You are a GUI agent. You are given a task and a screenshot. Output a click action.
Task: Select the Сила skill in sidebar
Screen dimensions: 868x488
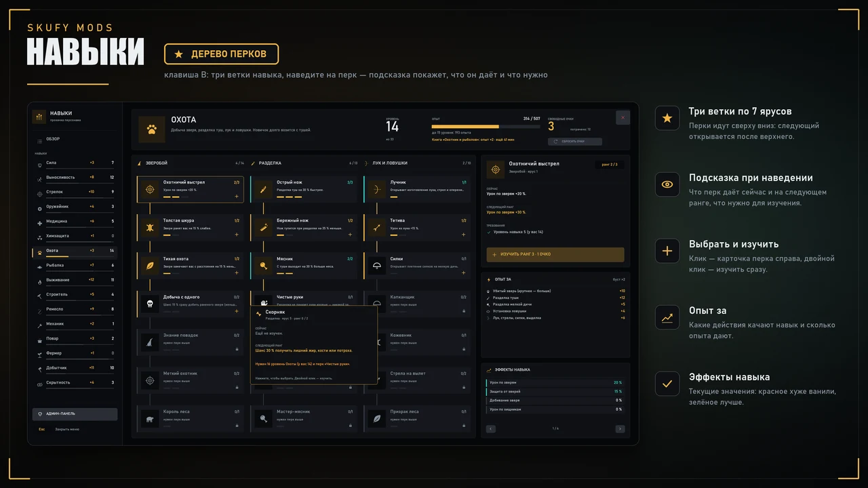(x=75, y=163)
